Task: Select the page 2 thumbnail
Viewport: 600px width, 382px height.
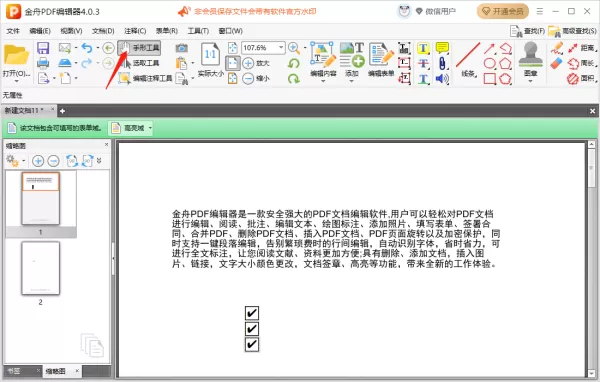Action: (41, 268)
